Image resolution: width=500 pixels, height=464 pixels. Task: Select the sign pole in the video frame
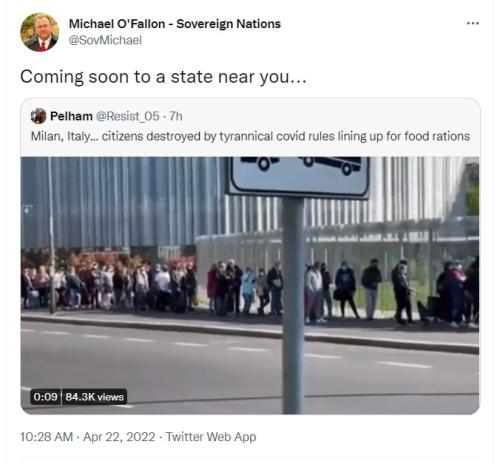pyautogui.click(x=293, y=305)
